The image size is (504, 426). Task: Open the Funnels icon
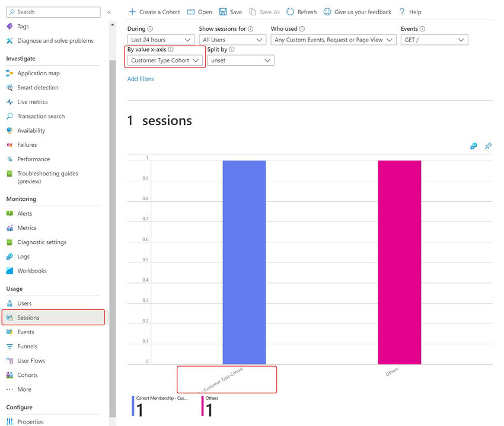tap(9, 347)
